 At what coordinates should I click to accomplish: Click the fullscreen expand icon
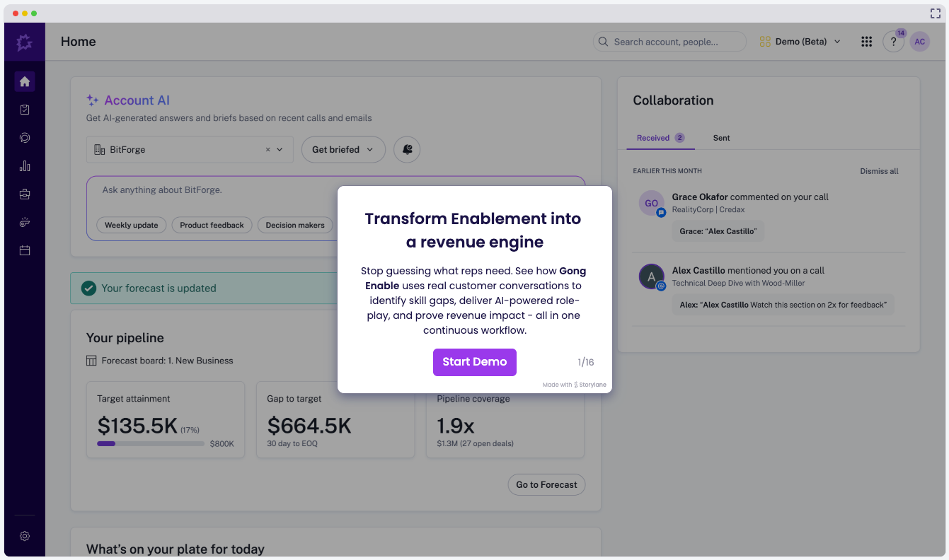pyautogui.click(x=935, y=13)
